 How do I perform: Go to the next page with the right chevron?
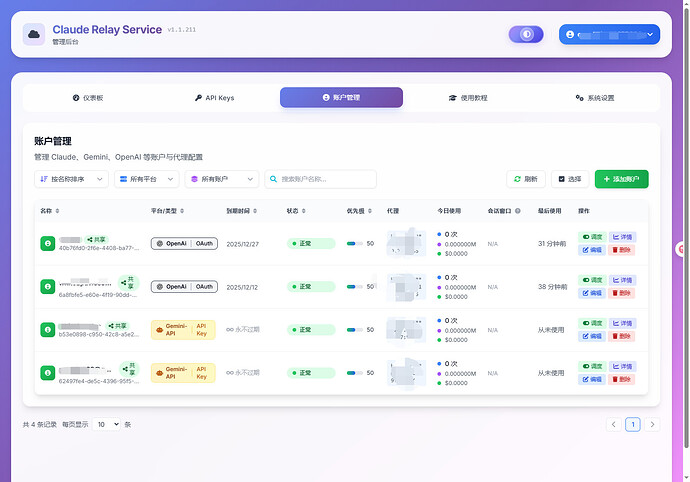652,424
